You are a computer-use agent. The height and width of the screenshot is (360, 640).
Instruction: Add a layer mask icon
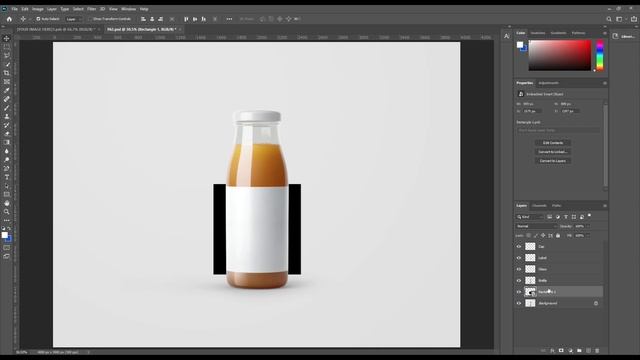pyautogui.click(x=561, y=351)
